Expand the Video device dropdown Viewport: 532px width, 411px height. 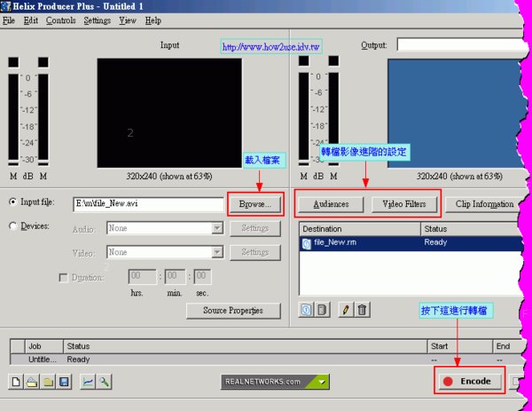tap(216, 253)
